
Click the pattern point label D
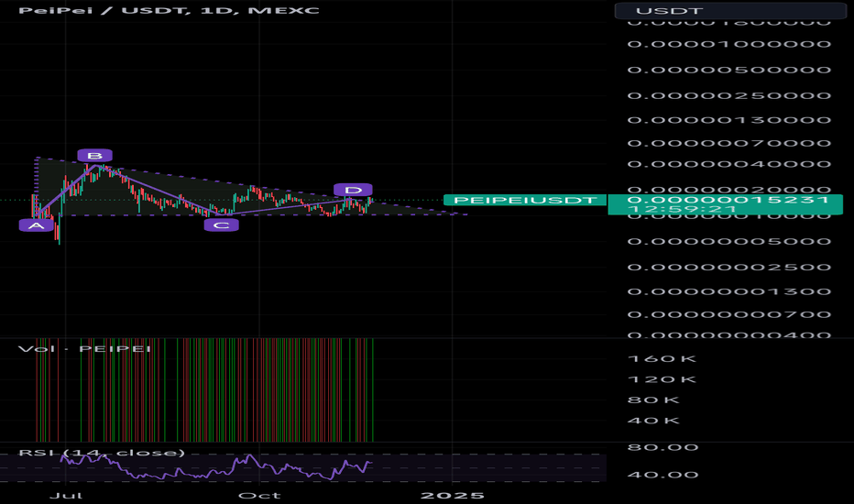click(353, 190)
